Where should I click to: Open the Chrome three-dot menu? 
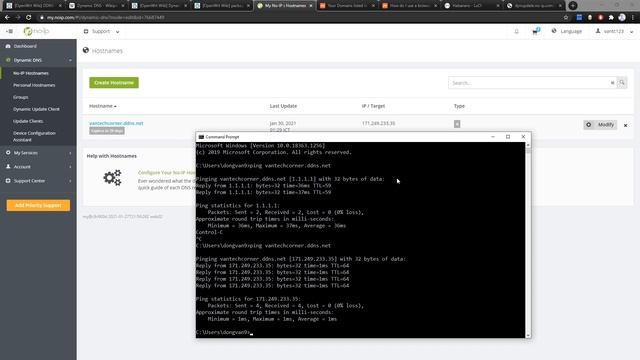click(x=633, y=18)
